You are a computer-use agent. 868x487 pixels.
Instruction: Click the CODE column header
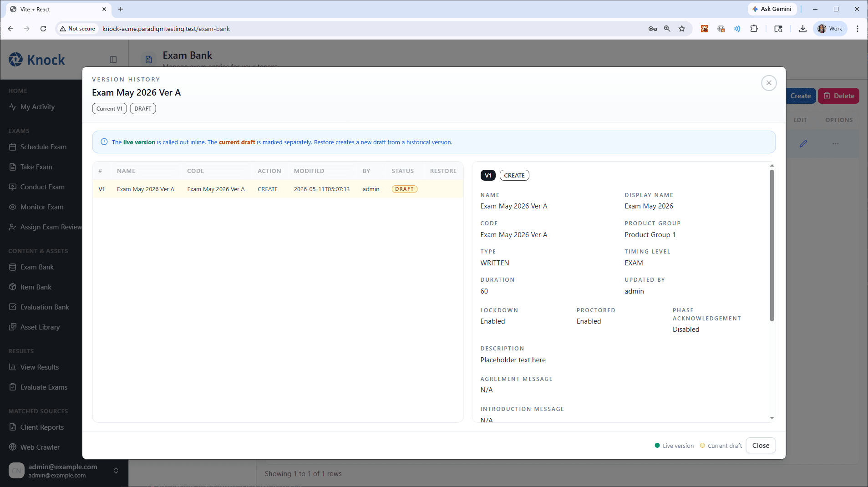[x=195, y=171]
